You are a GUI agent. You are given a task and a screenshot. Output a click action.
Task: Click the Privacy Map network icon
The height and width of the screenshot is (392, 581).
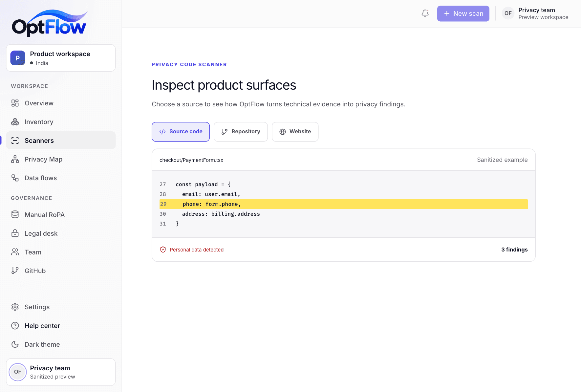point(15,159)
